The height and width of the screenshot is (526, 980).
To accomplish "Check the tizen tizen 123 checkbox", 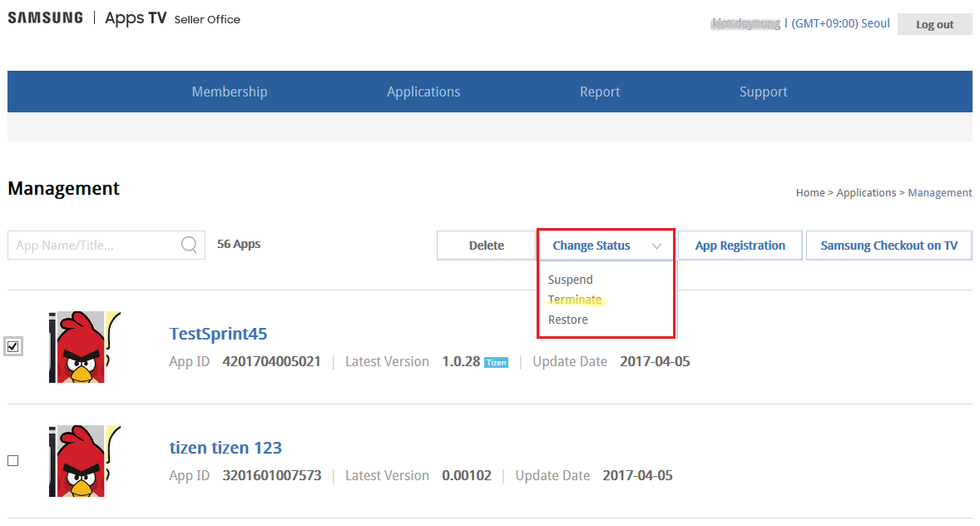I will coord(13,461).
